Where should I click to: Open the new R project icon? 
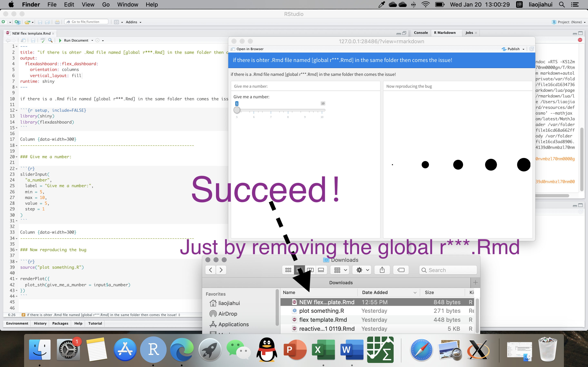[x=17, y=22]
